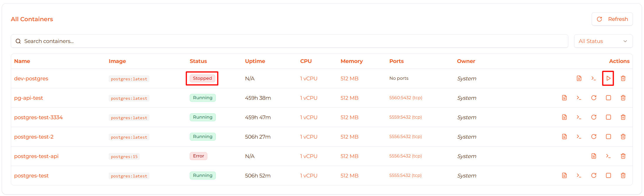Open terminal for postgres-test-2 container

(x=579, y=137)
